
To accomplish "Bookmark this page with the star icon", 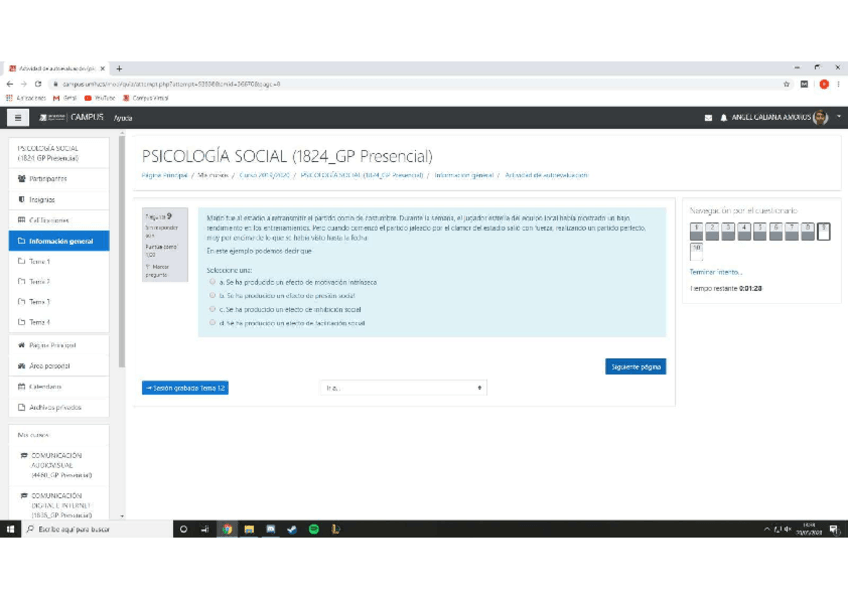I will [786, 84].
